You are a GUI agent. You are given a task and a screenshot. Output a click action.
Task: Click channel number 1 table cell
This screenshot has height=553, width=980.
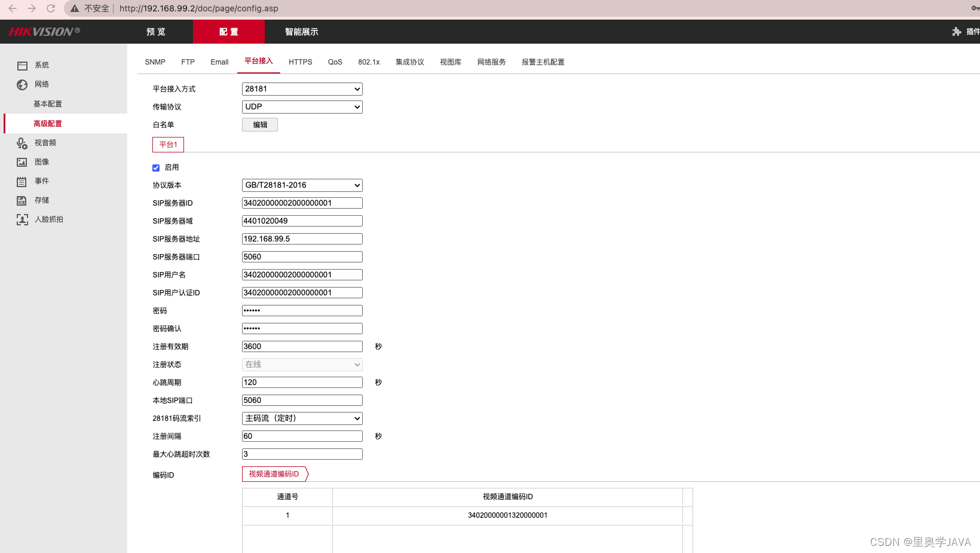(287, 515)
